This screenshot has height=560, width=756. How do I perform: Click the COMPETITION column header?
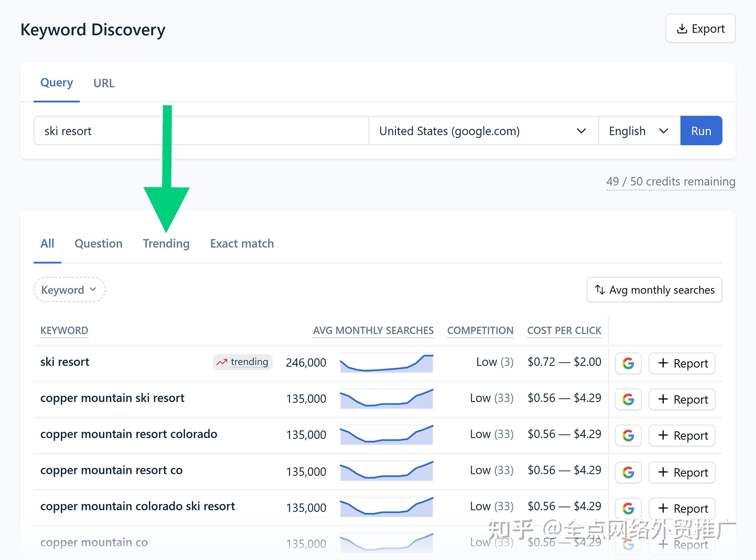pyautogui.click(x=481, y=330)
